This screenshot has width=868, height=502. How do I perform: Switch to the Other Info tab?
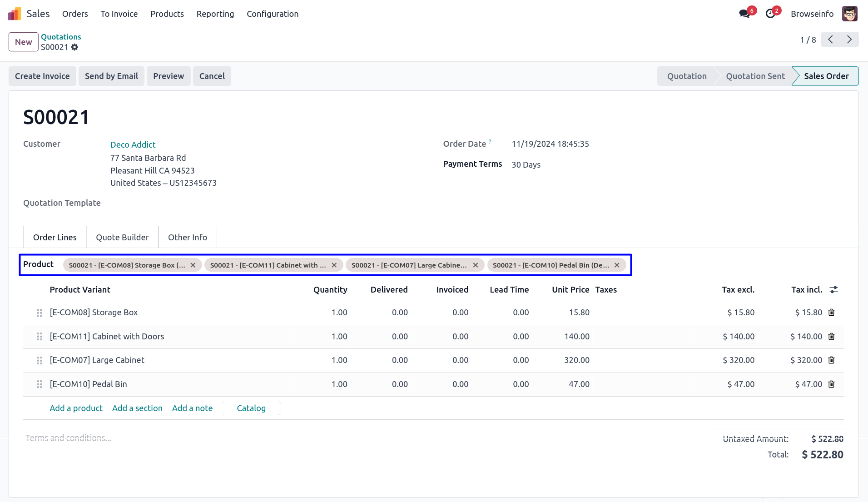pos(187,238)
